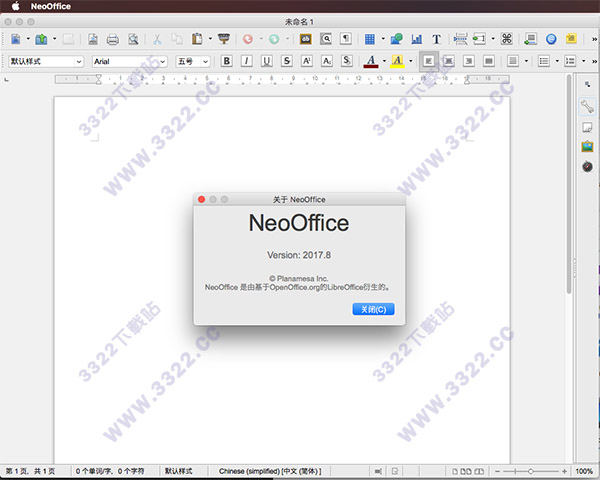Expand New Document dropdown arrow

pos(28,39)
